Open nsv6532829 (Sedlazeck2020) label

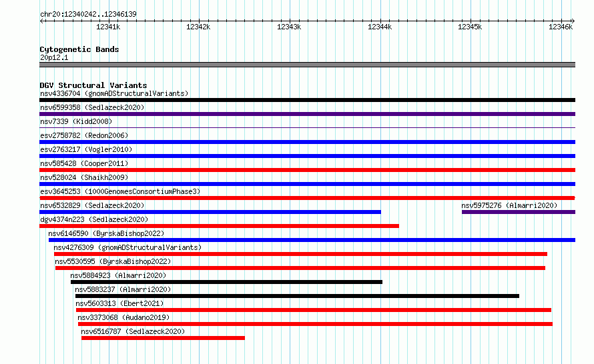pos(92,205)
